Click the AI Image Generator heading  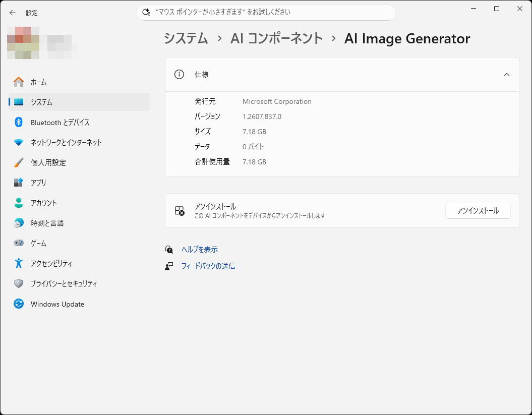(407, 38)
